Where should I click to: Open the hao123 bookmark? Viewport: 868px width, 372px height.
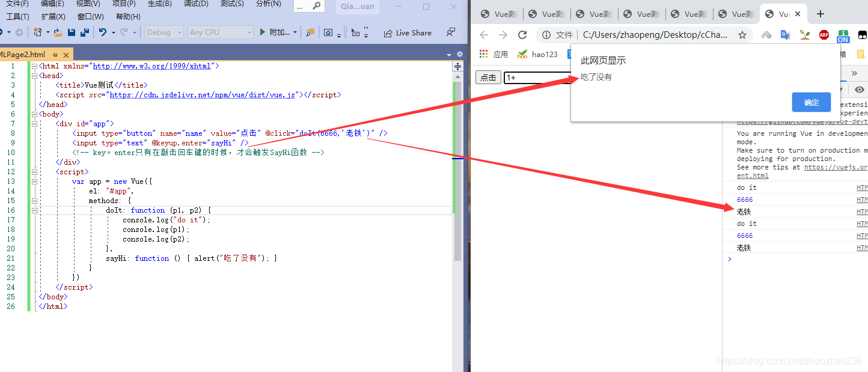tap(537, 54)
